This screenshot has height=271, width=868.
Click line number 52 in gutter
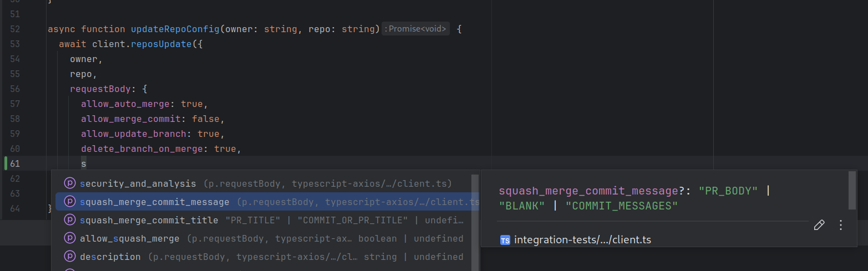coord(16,29)
